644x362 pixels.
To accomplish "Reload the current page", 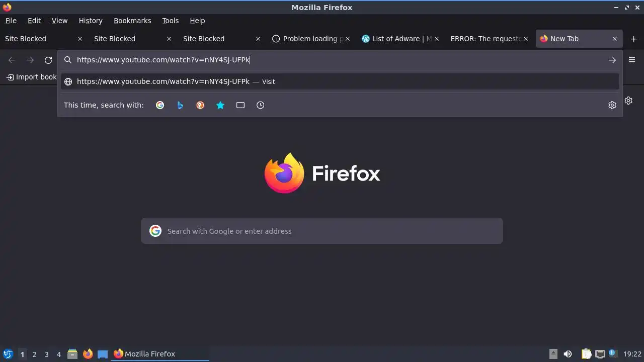I will click(48, 60).
